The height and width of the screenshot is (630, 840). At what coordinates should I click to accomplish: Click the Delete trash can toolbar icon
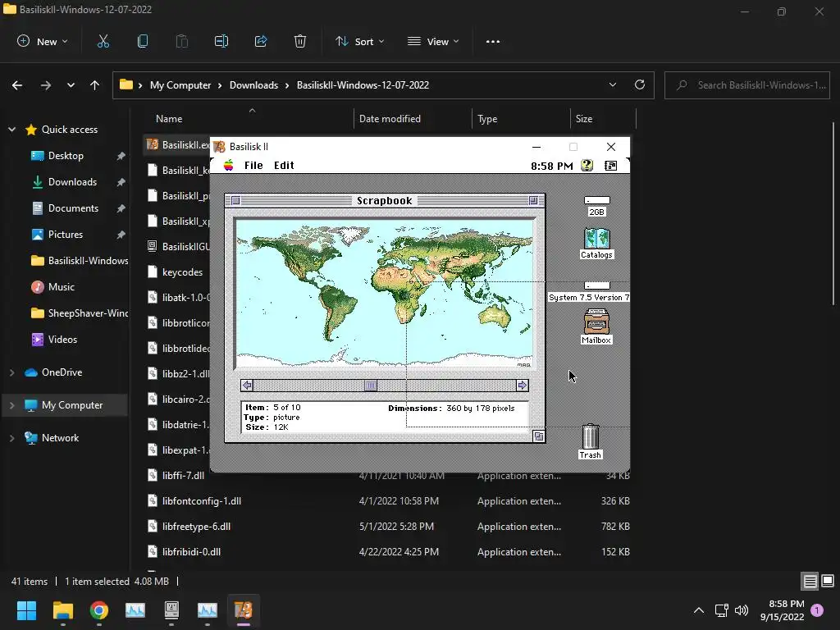pos(300,41)
